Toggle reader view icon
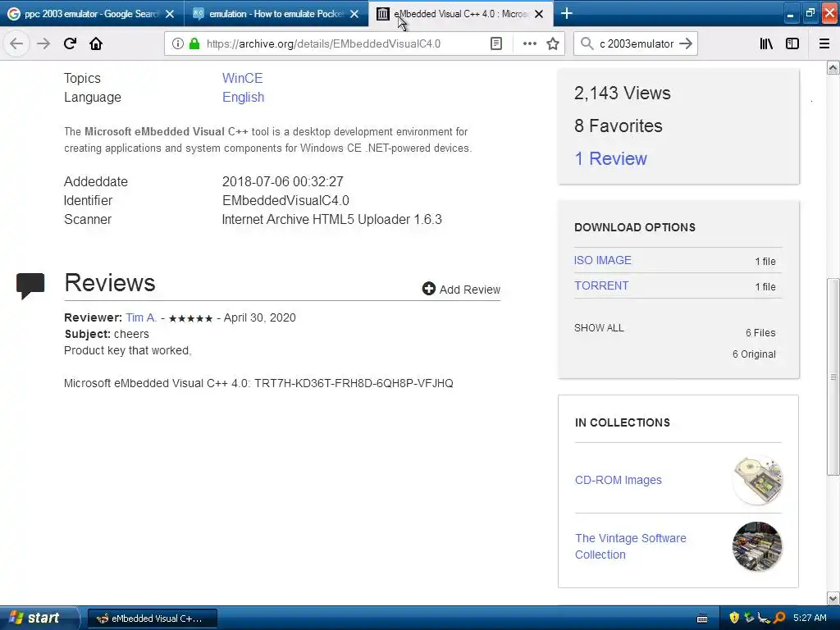 pos(496,43)
